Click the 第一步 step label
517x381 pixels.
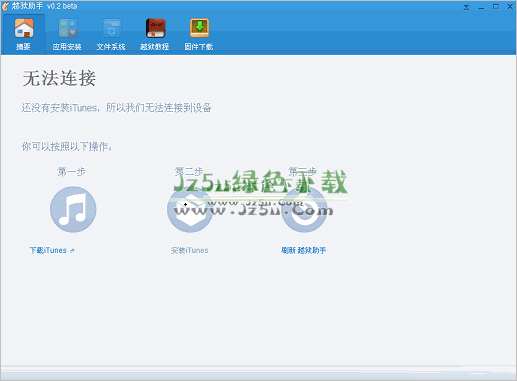[x=71, y=172]
